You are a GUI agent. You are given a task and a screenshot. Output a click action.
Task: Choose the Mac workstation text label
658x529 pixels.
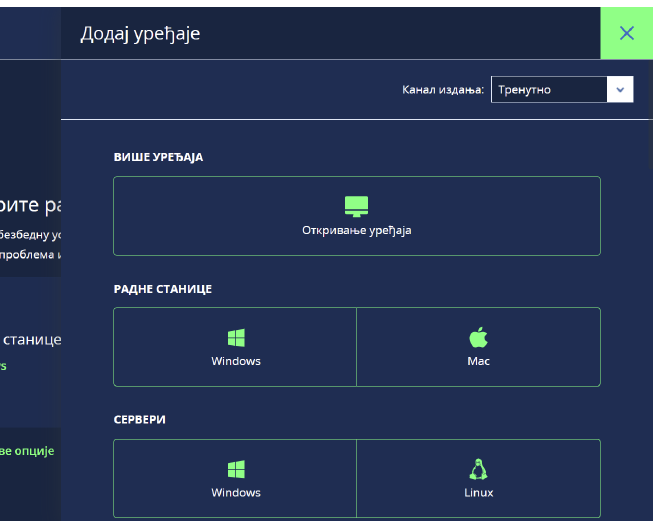pyautogui.click(x=478, y=361)
